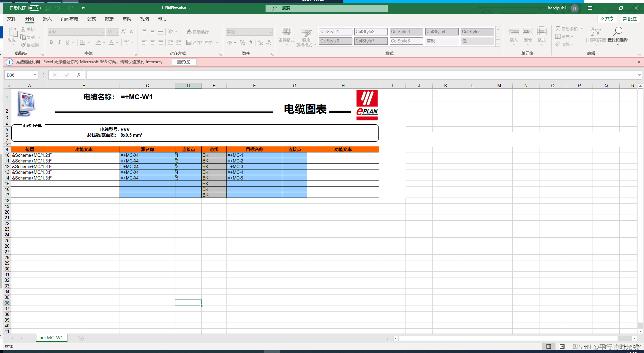Click the Save icon in title bar

coord(48,8)
